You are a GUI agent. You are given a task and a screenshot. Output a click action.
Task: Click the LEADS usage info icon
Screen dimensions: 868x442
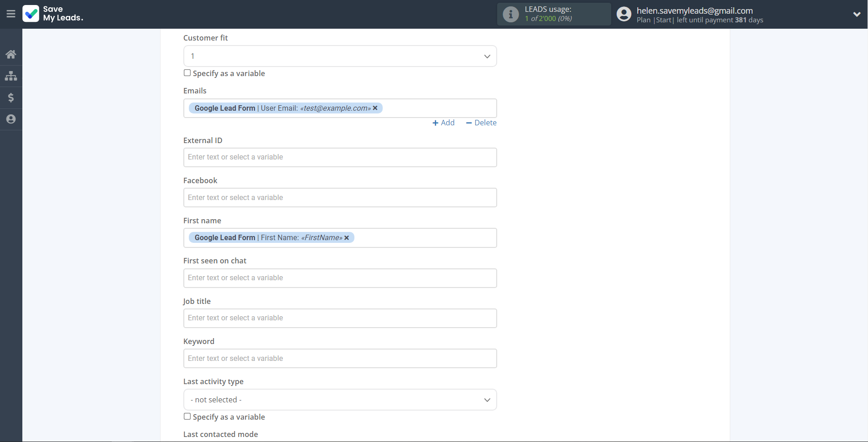tap(510, 14)
